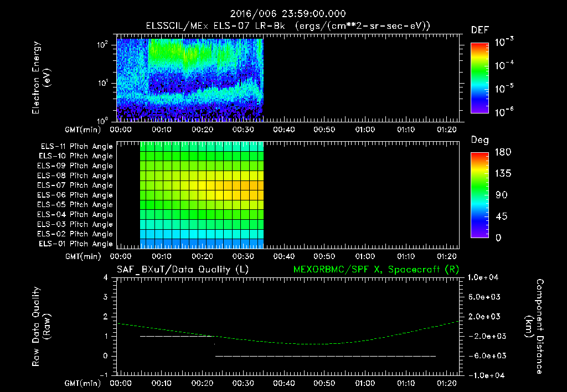Click the ELS-04 Pitch Angle row label

[75, 214]
